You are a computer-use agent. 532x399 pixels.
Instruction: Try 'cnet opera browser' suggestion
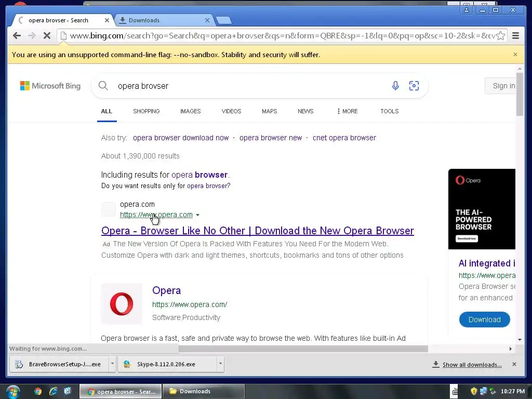tap(344, 138)
